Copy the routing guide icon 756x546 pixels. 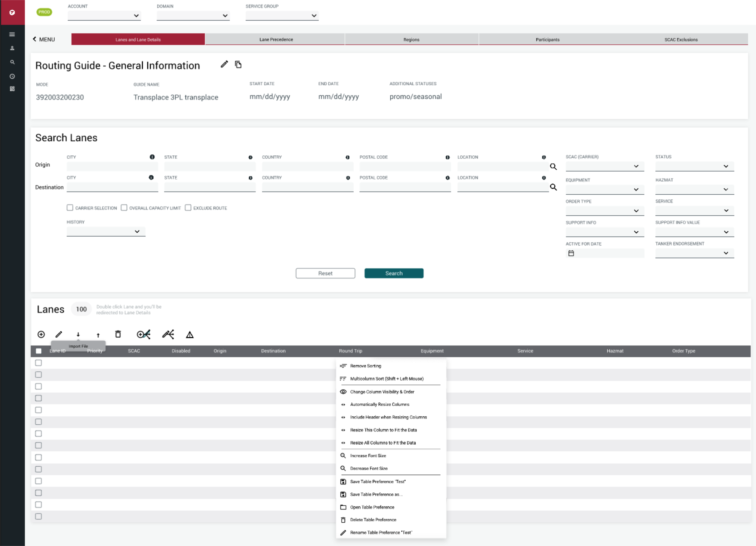pos(238,64)
